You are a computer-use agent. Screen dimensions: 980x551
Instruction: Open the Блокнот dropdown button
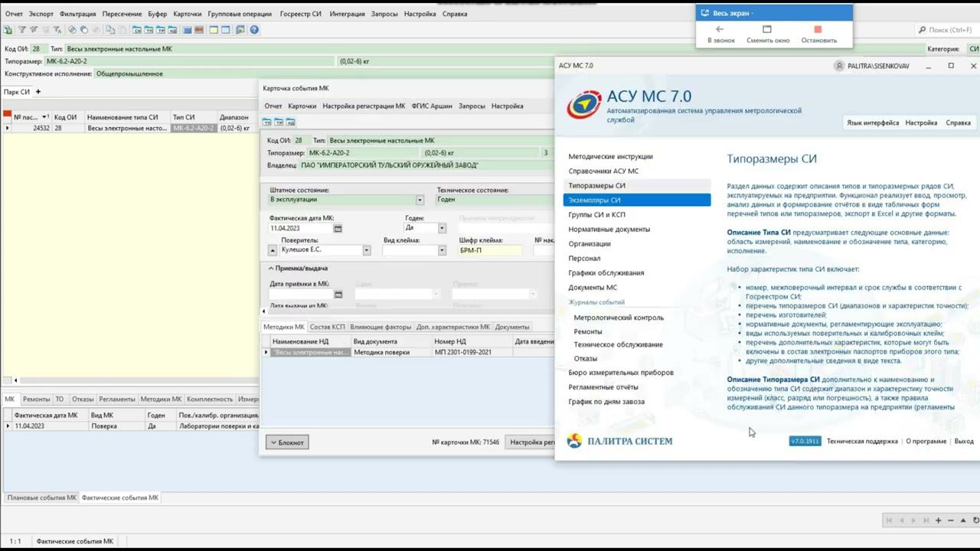click(x=287, y=442)
